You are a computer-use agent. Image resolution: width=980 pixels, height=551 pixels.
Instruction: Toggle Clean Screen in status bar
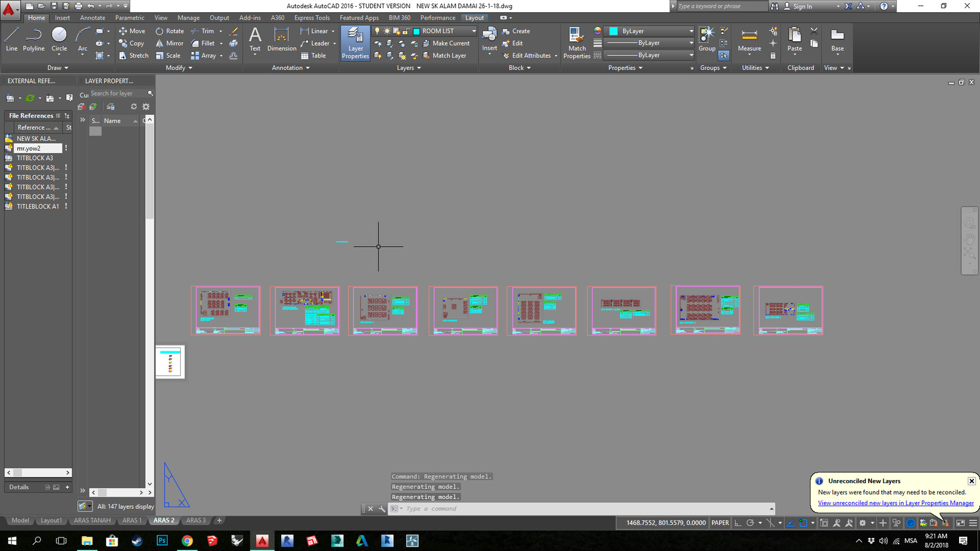960,523
